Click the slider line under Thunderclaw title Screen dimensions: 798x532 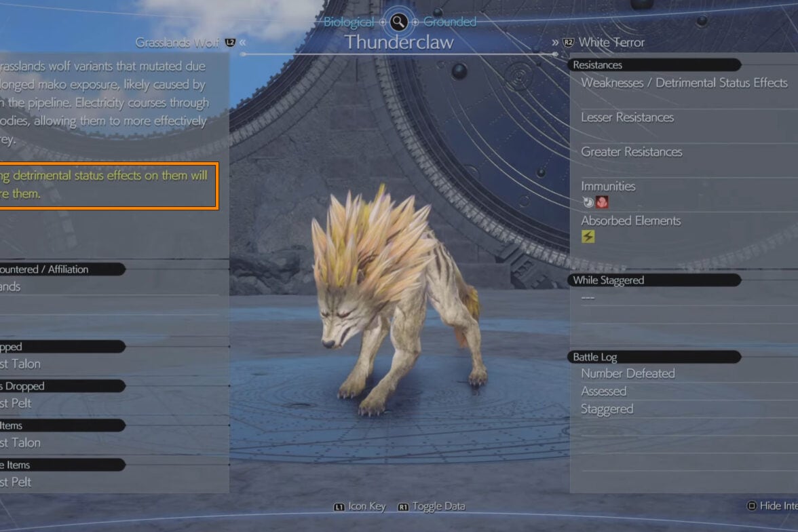399,54
